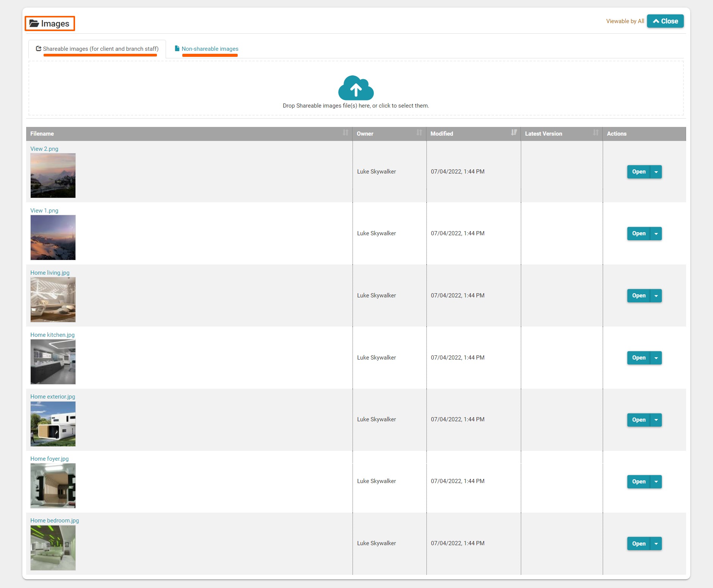Image resolution: width=713 pixels, height=588 pixels.
Task: Click the cloud upload icon
Action: [x=356, y=88]
